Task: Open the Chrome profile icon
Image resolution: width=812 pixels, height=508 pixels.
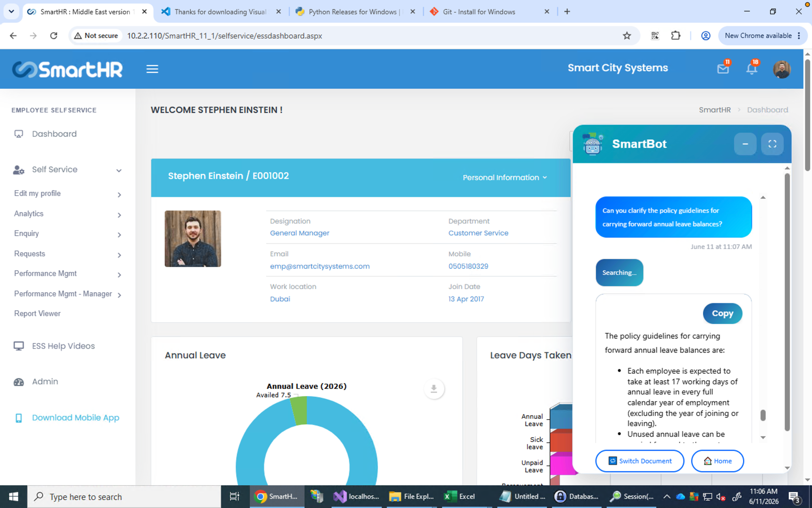Action: pos(706,36)
